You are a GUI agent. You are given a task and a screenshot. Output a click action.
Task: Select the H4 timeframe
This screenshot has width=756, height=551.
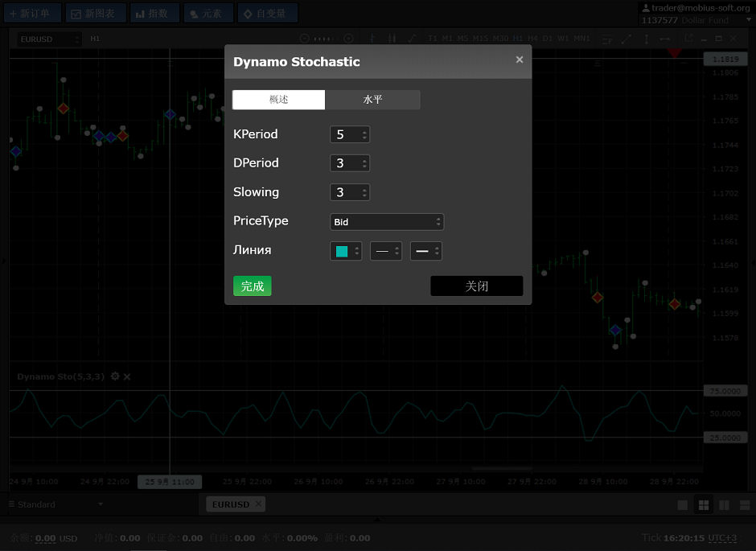pyautogui.click(x=532, y=39)
